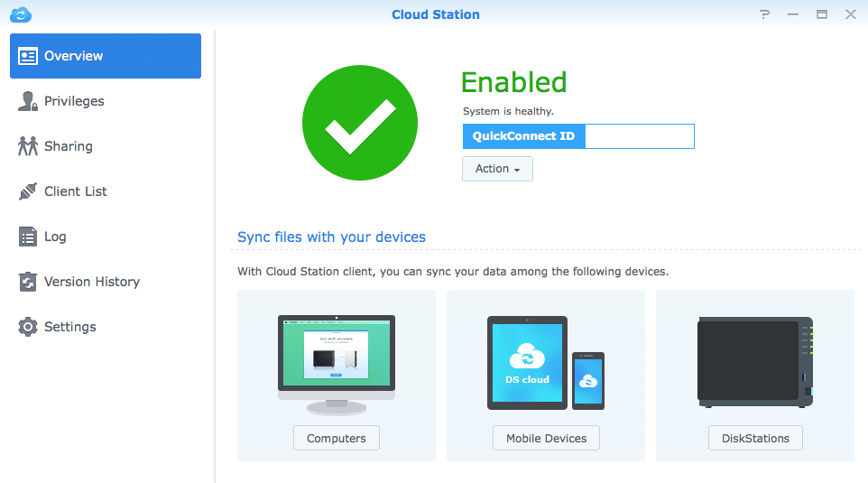Click the Client List plug icon
The image size is (868, 483).
[x=28, y=191]
